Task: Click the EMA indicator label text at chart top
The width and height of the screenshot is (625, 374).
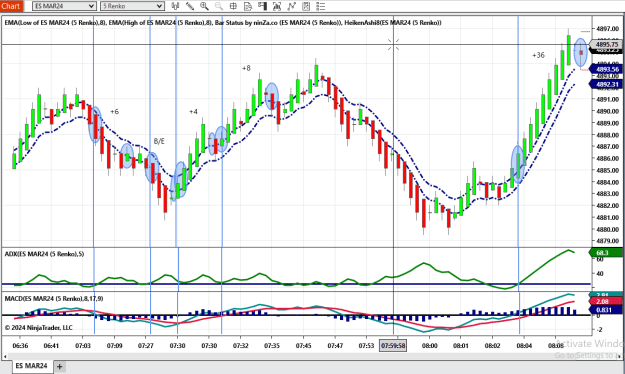Action: pyautogui.click(x=223, y=23)
